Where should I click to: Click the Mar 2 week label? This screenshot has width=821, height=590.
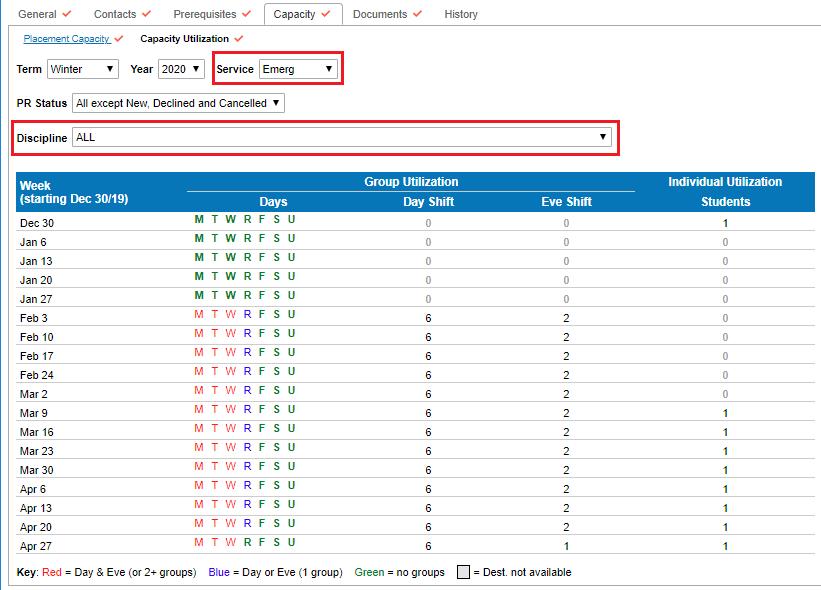pyautogui.click(x=34, y=394)
